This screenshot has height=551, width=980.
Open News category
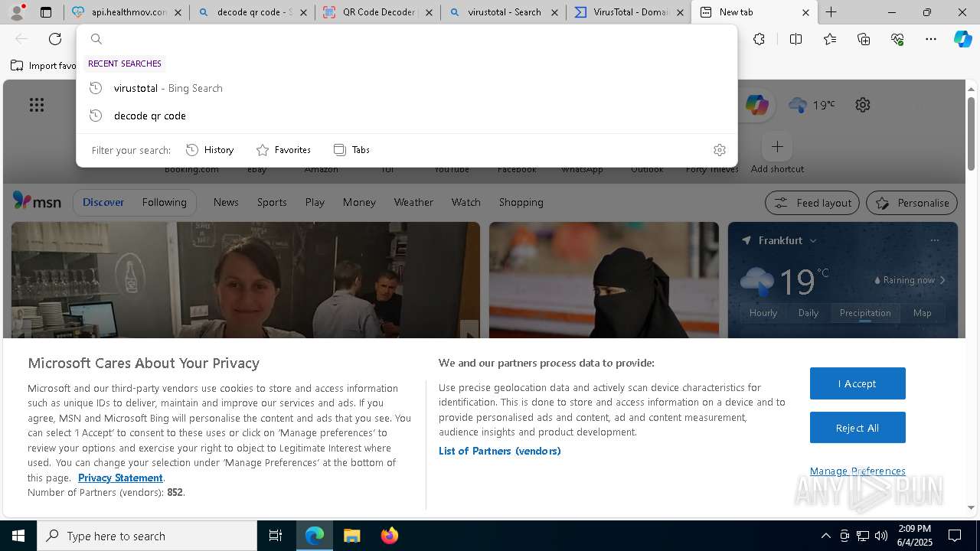[226, 202]
